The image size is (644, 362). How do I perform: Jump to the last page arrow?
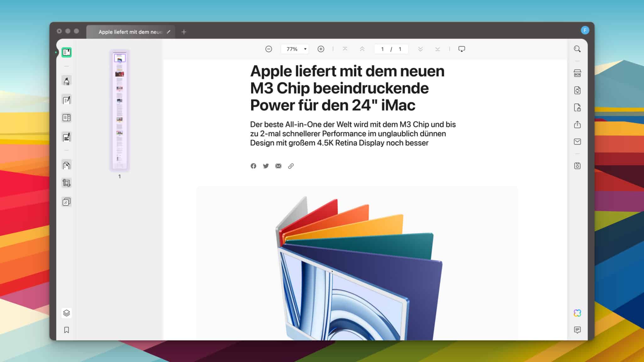point(437,49)
